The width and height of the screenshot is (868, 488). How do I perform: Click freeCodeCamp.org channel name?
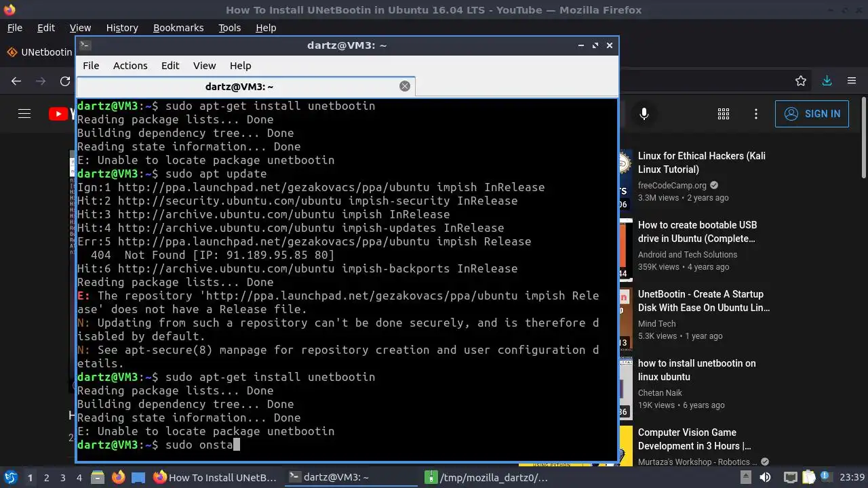(x=672, y=185)
